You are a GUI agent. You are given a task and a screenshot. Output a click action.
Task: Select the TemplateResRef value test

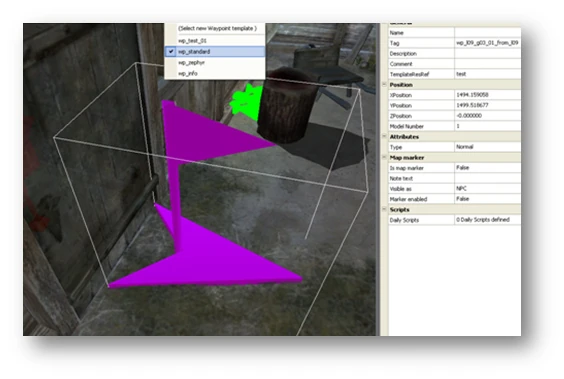pos(487,74)
